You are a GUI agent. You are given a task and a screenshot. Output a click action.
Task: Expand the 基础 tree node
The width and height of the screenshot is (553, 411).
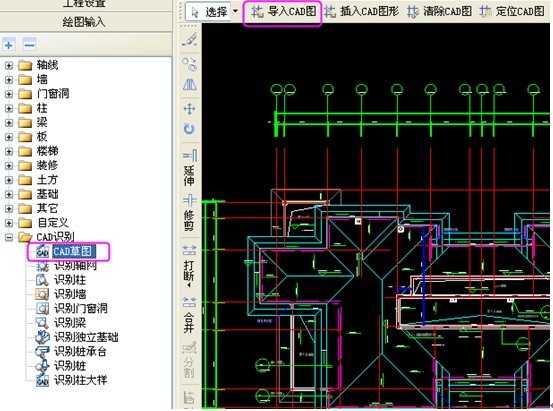click(x=9, y=194)
